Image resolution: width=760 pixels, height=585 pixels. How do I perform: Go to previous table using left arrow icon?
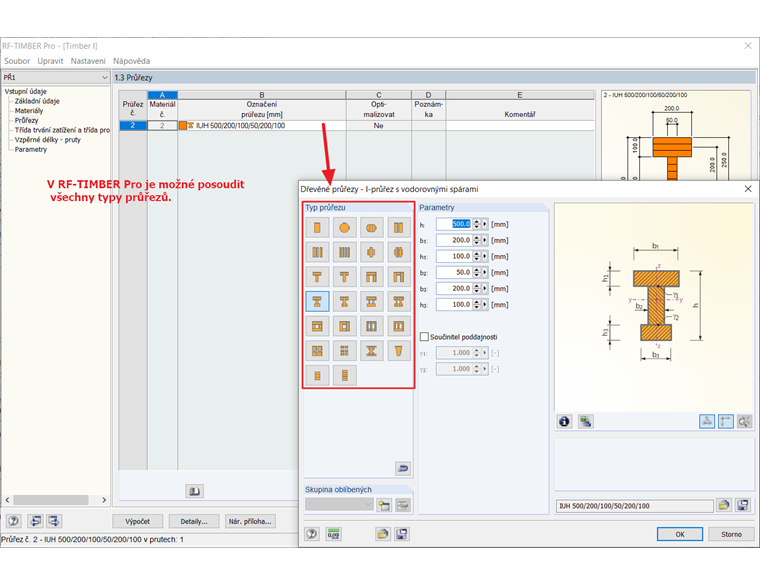point(35,521)
